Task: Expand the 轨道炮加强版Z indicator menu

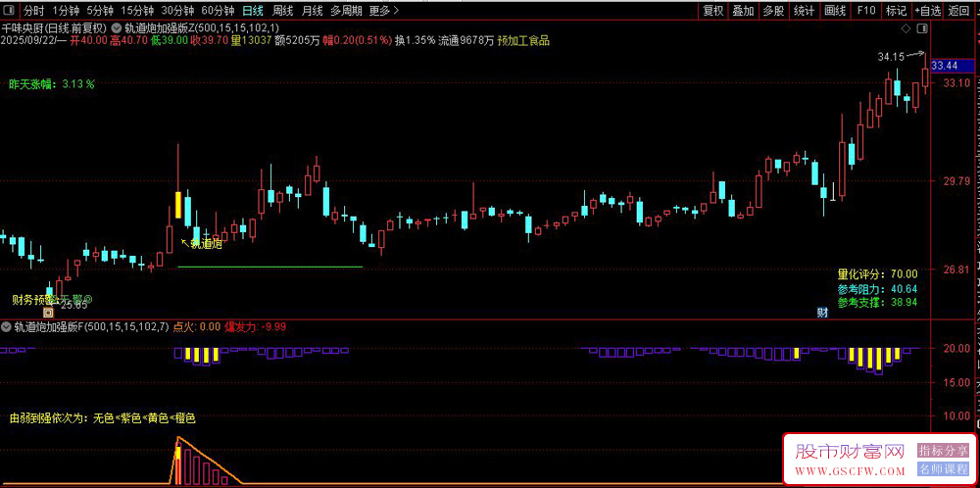Action: (117, 27)
